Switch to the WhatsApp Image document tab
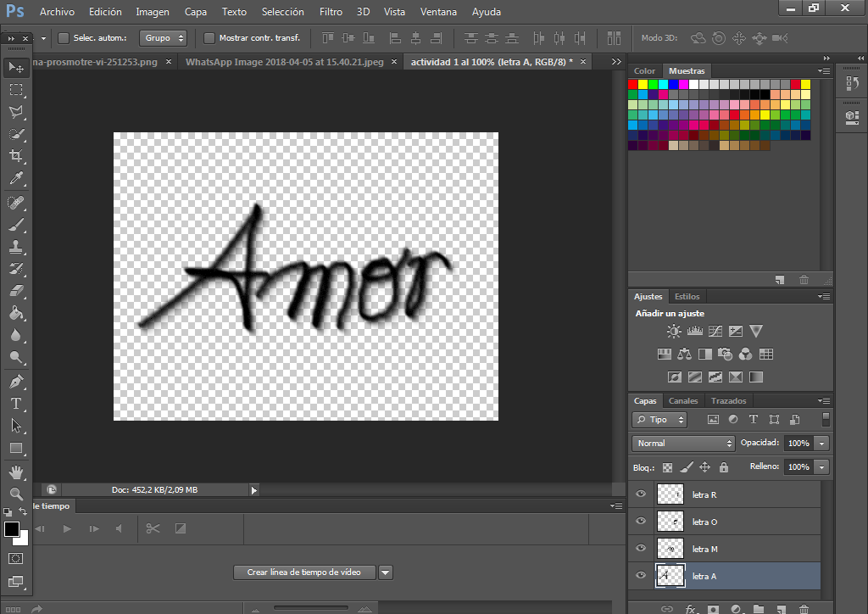This screenshot has height=614, width=868. [285, 62]
